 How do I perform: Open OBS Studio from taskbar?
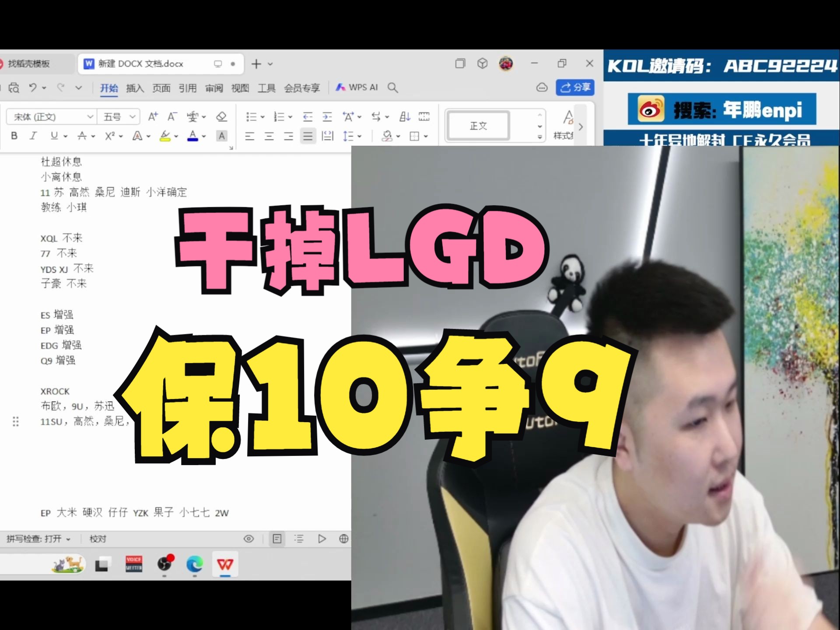(165, 563)
